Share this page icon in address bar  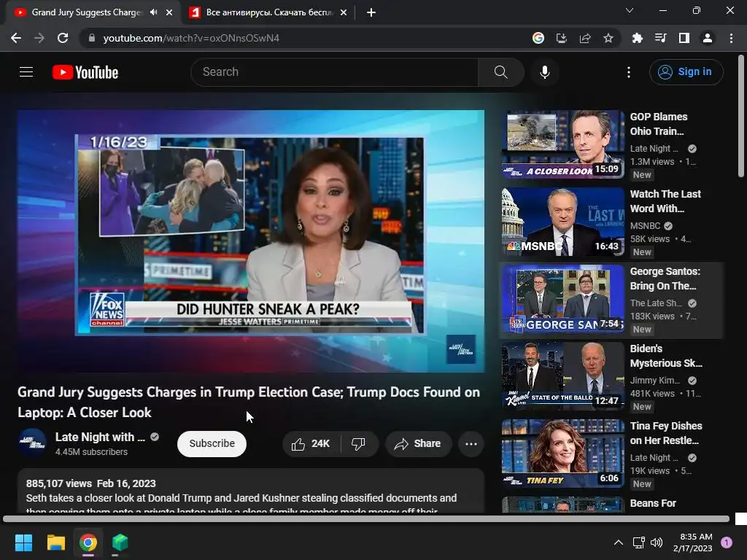(585, 38)
